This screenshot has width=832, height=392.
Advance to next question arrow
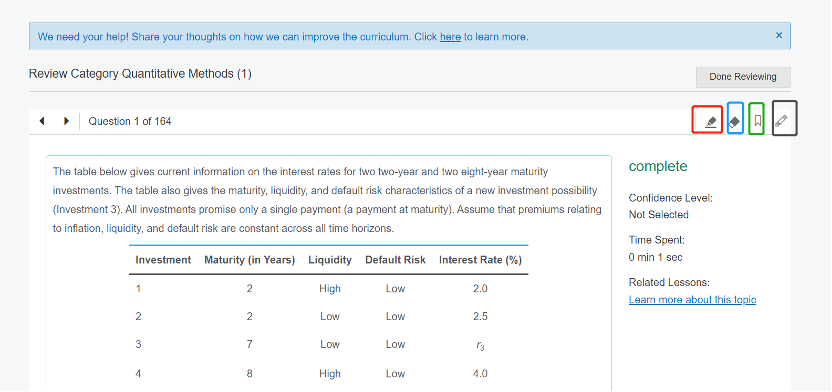coord(66,121)
